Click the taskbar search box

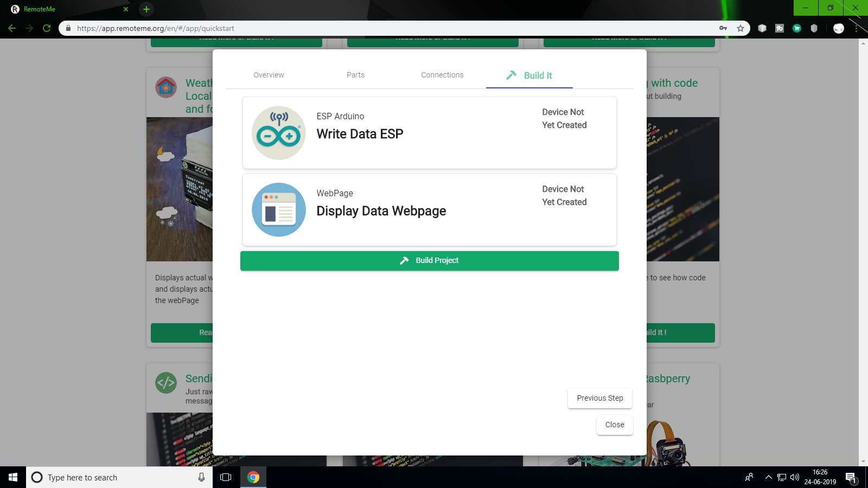119,477
